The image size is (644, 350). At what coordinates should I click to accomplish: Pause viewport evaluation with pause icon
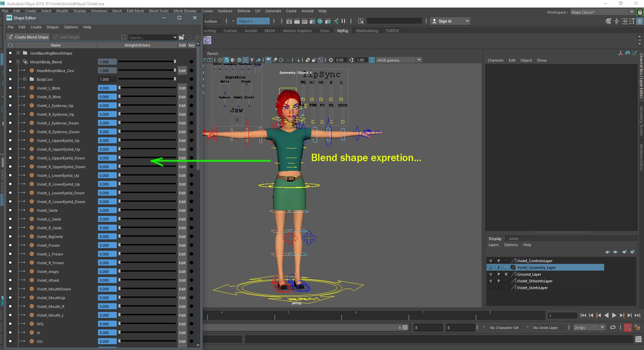343,21
